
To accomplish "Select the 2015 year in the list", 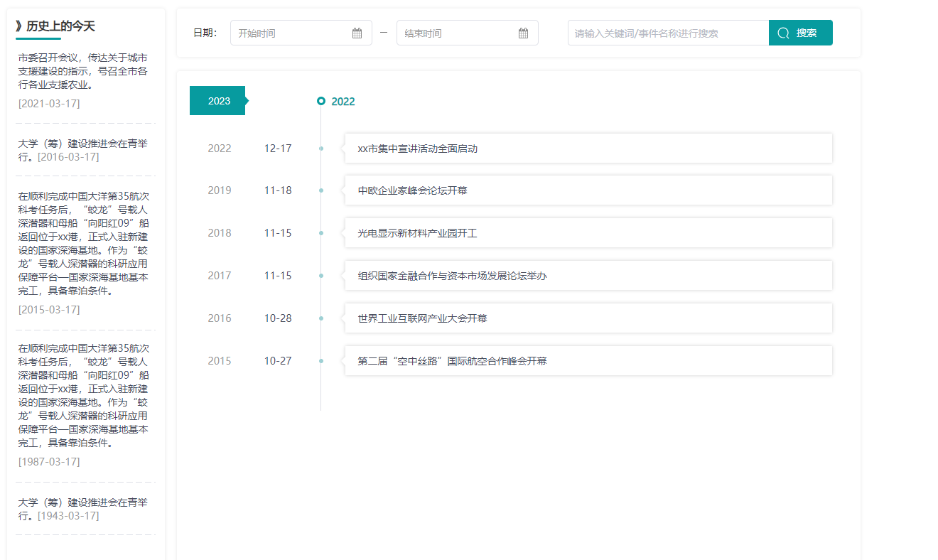I will pos(220,361).
